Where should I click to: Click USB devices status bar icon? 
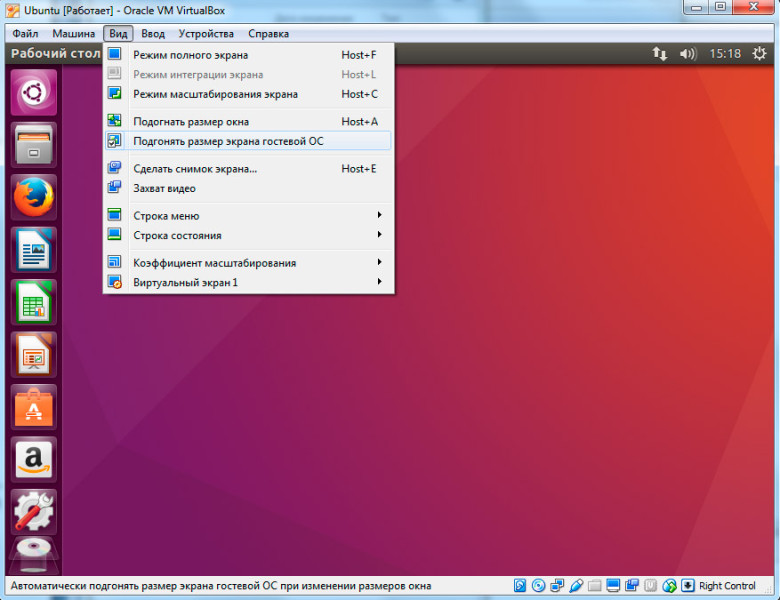[576, 586]
